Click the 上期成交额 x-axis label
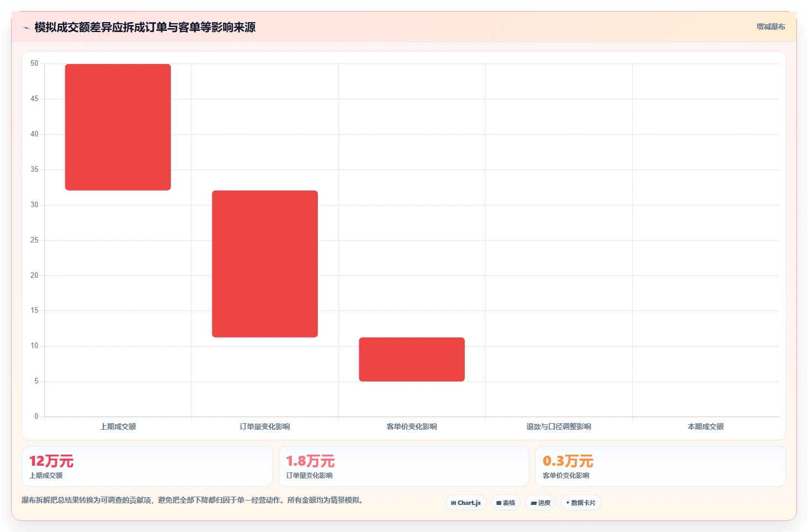808x532 pixels. [118, 426]
